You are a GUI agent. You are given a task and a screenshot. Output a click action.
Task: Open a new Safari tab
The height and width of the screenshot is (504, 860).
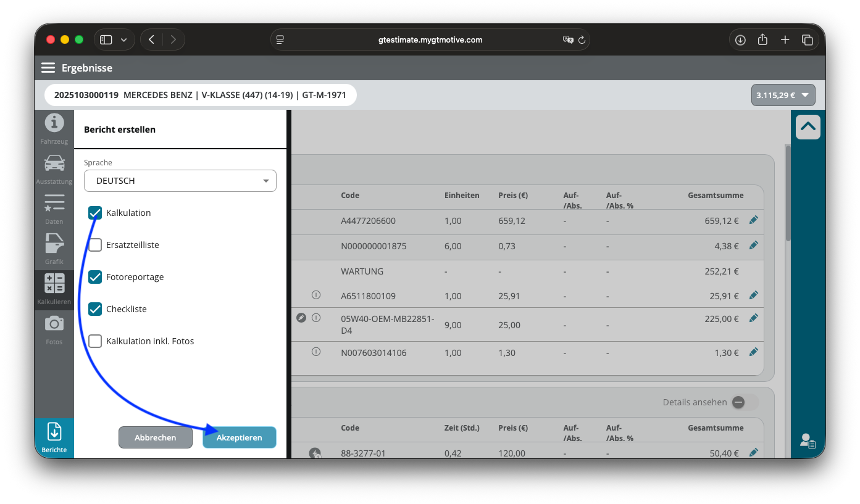785,39
